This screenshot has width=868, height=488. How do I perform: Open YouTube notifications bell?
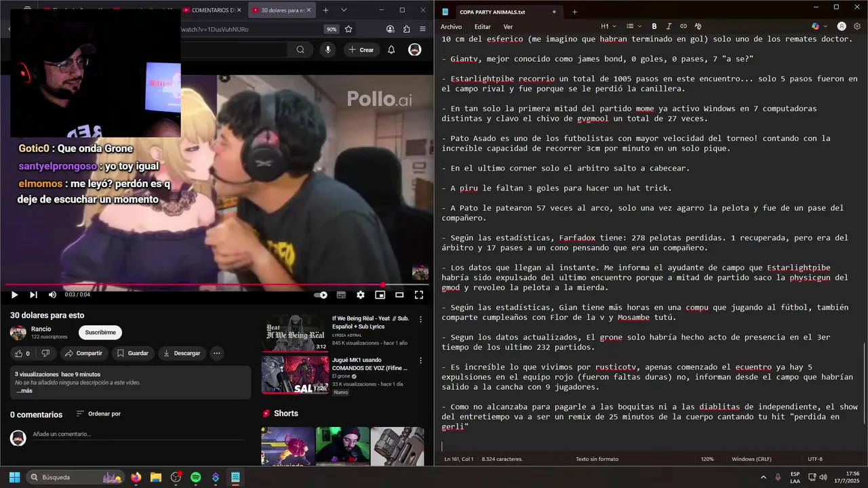coord(391,49)
